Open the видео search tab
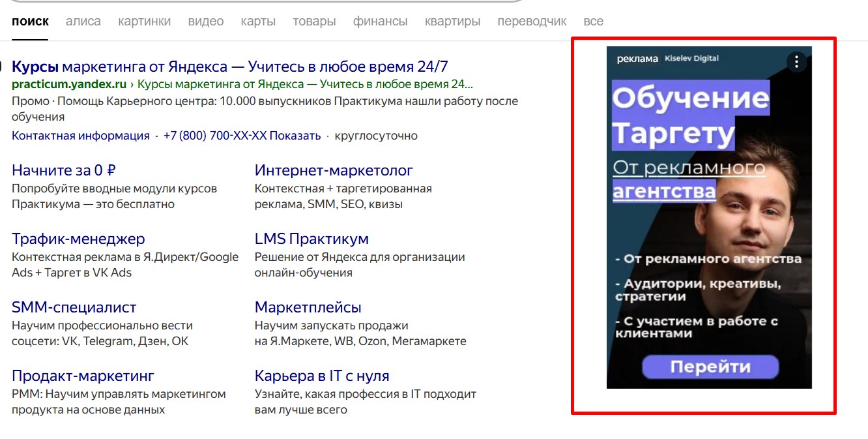Viewport: 868px width, 439px height. click(205, 22)
